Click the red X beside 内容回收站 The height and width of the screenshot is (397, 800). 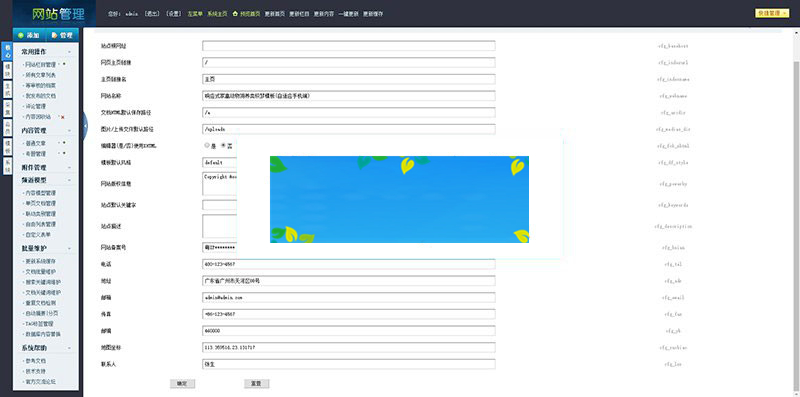63,117
